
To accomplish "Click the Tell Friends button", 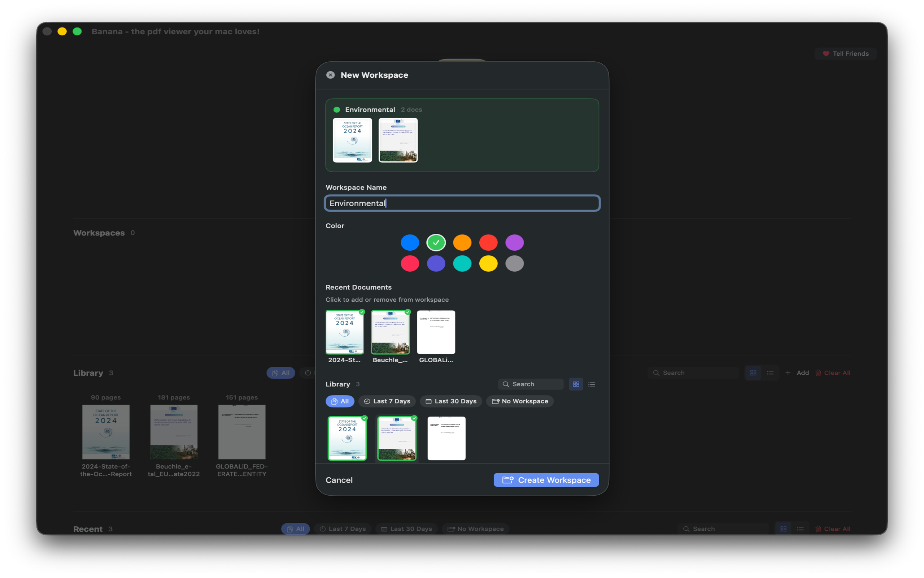I will point(845,53).
